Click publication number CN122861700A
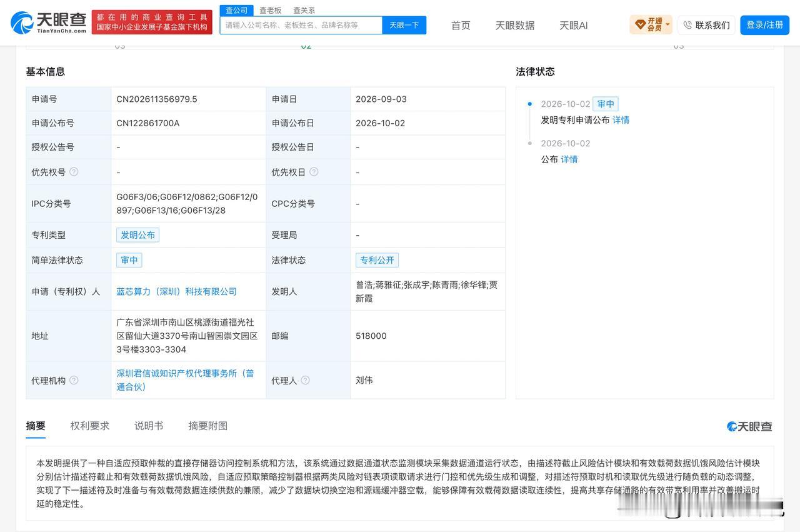 click(x=147, y=123)
